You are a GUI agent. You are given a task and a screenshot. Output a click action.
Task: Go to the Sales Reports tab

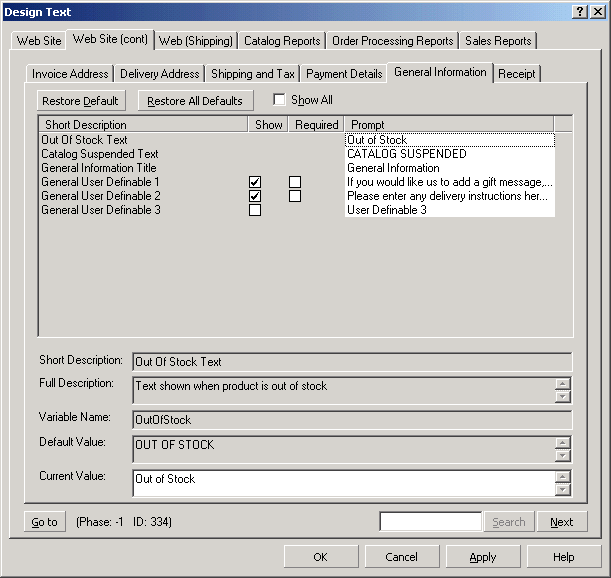coord(498,41)
